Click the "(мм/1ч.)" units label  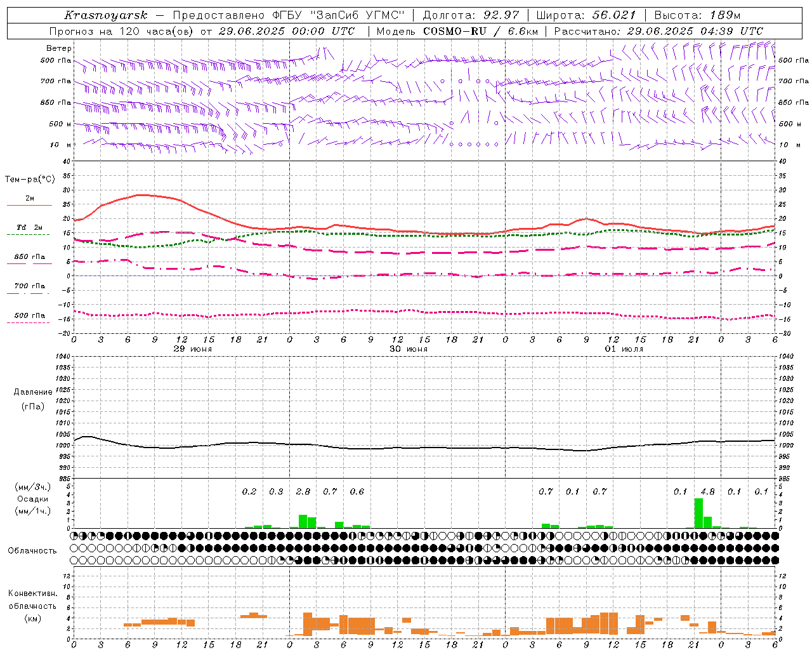[33, 511]
